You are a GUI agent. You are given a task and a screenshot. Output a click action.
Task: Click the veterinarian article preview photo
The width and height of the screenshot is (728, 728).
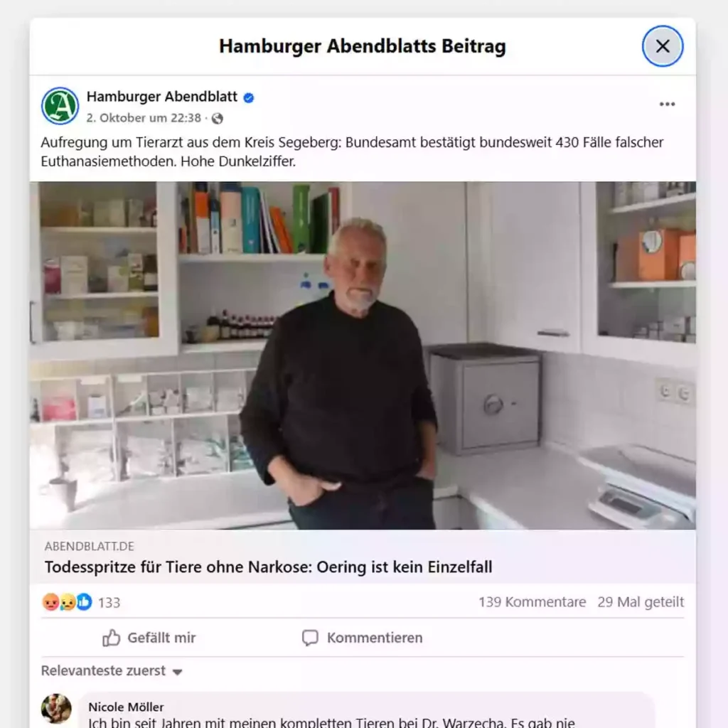tap(363, 355)
